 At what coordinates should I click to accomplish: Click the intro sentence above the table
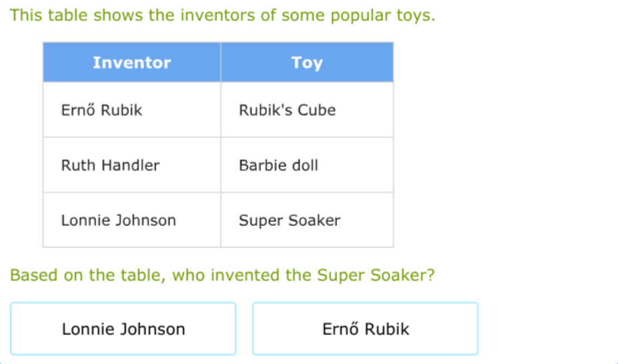pos(222,15)
